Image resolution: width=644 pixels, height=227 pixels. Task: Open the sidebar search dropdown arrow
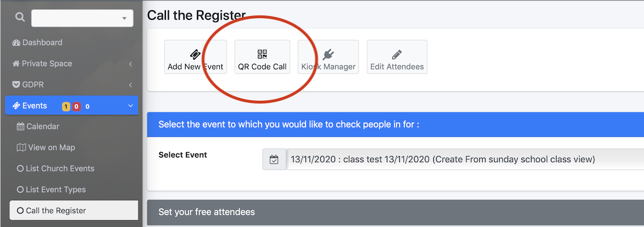point(124,19)
